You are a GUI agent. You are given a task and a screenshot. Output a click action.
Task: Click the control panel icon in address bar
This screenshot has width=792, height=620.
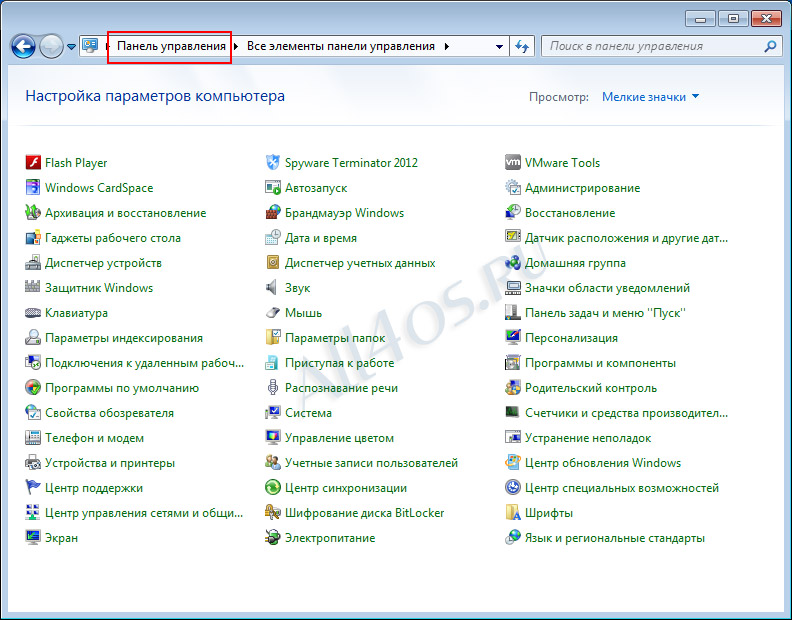point(90,46)
